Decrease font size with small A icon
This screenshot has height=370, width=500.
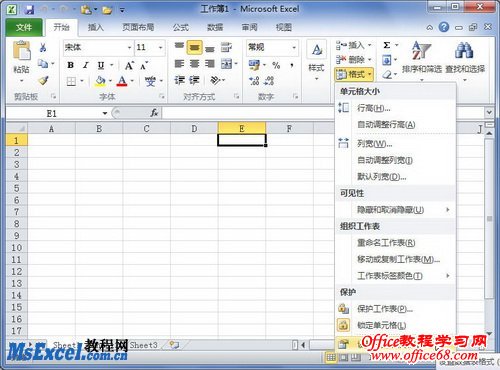(x=144, y=65)
